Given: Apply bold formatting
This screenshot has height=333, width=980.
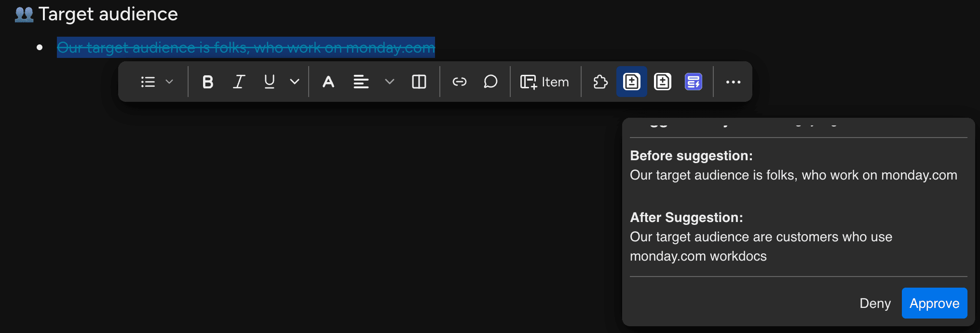Looking at the screenshot, I should point(208,82).
